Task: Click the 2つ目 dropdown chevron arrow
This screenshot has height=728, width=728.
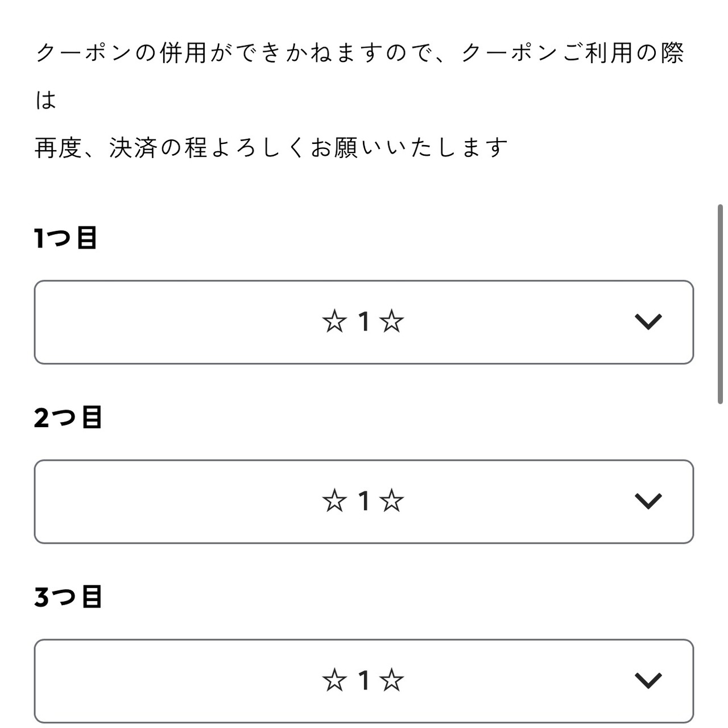Action: tap(648, 501)
